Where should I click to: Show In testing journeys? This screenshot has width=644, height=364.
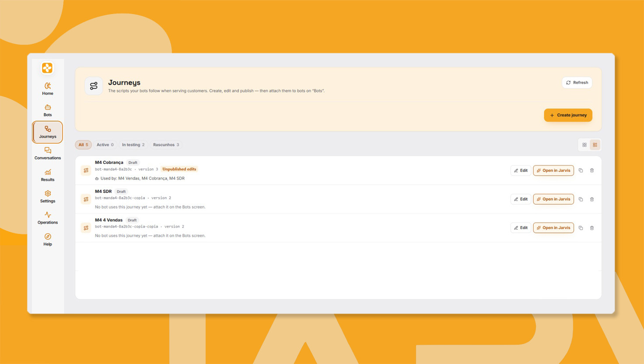(x=133, y=145)
